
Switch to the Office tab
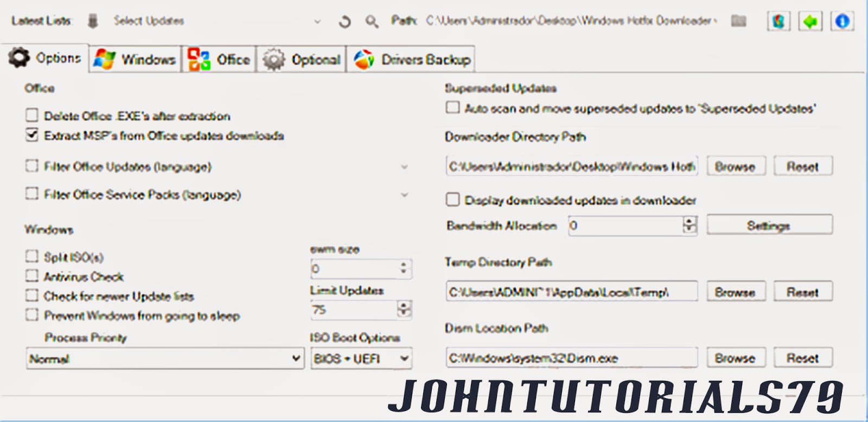point(219,59)
